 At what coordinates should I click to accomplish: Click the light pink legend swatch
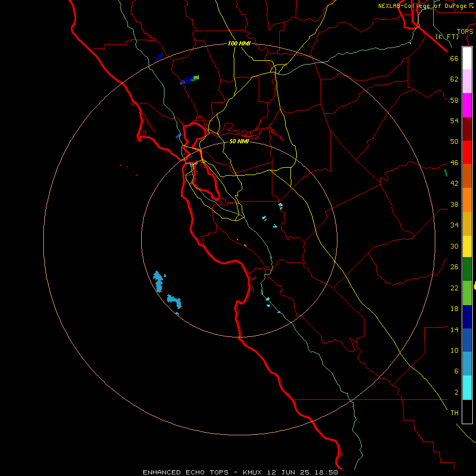[x=467, y=81]
